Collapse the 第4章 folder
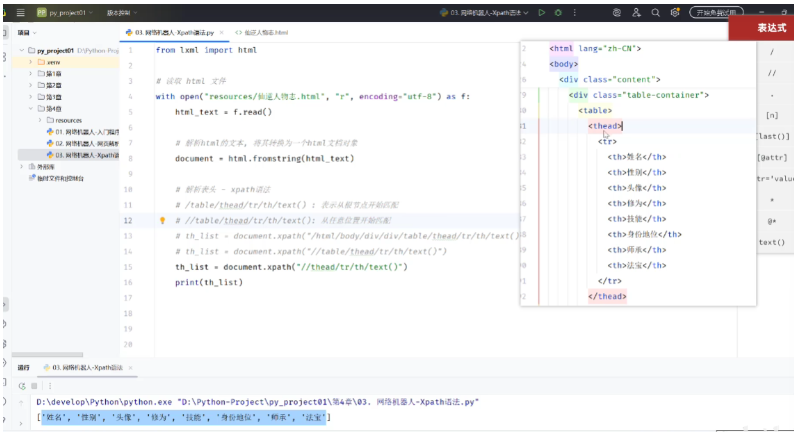This screenshot has width=794, height=435. tap(31, 109)
